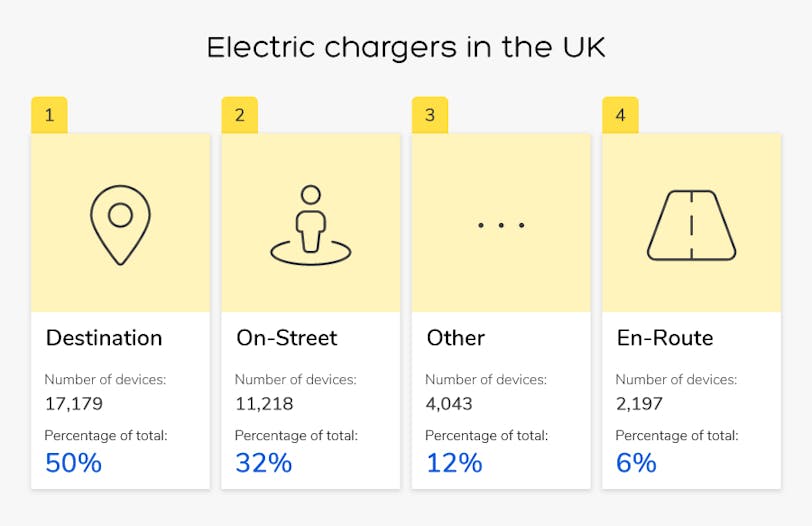This screenshot has width=812, height=526.
Task: Click the Destination card title
Action: [x=104, y=338]
